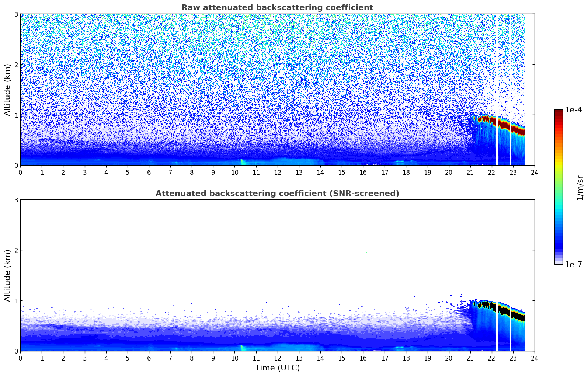Click time tick "20" under the SNR-screened plot

[449, 358]
